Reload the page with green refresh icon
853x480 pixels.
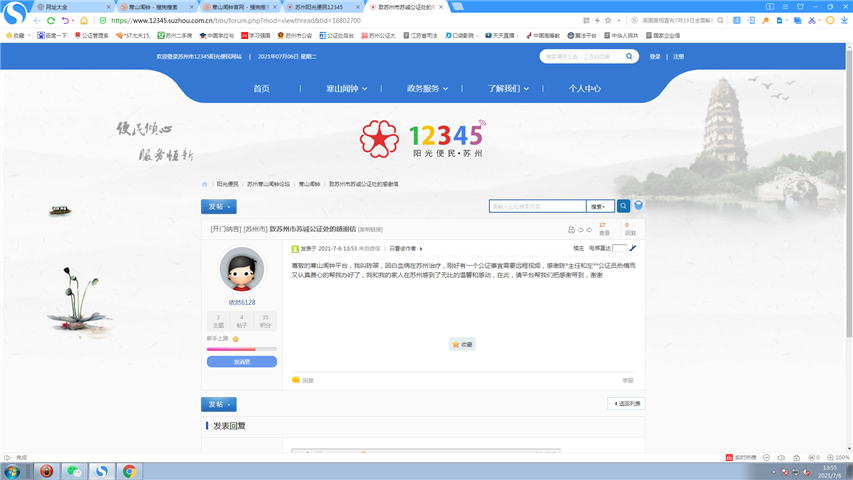click(x=51, y=21)
